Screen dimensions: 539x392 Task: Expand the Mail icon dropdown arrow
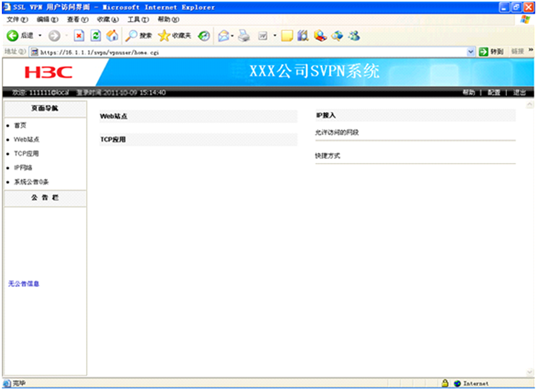(232, 36)
